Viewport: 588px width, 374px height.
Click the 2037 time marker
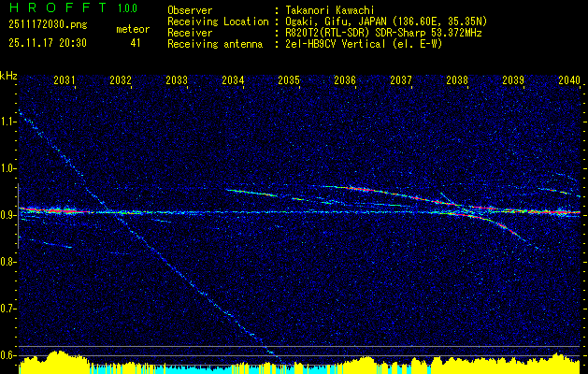[401, 79]
